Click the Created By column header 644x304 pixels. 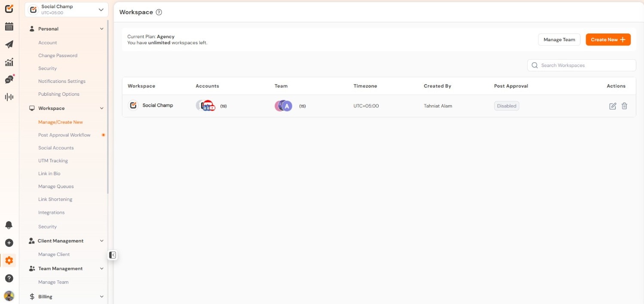(x=437, y=86)
